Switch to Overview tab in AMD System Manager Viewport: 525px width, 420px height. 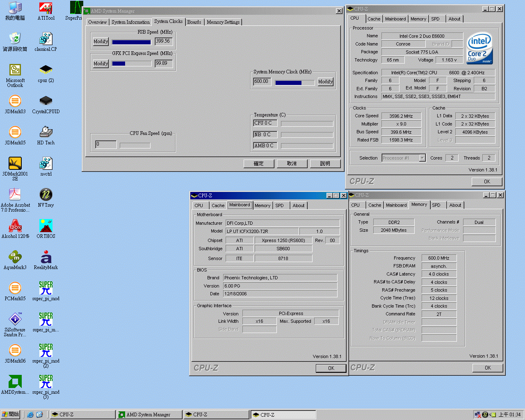tap(98, 22)
